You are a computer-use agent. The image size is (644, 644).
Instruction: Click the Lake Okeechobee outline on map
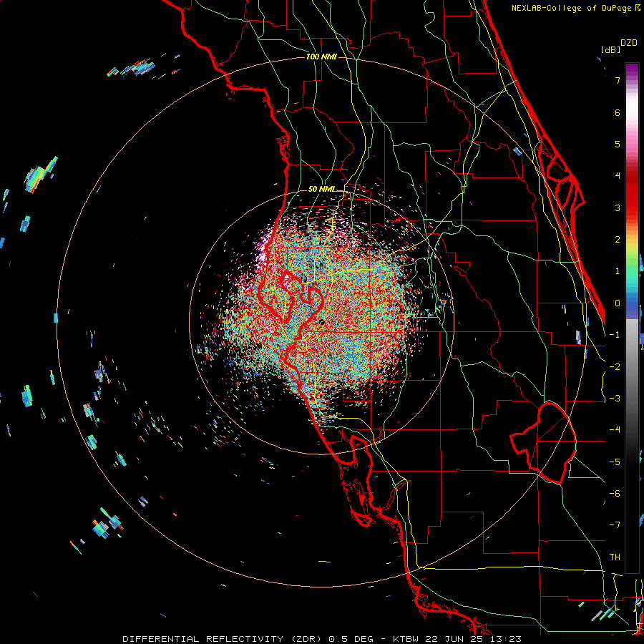click(x=542, y=443)
